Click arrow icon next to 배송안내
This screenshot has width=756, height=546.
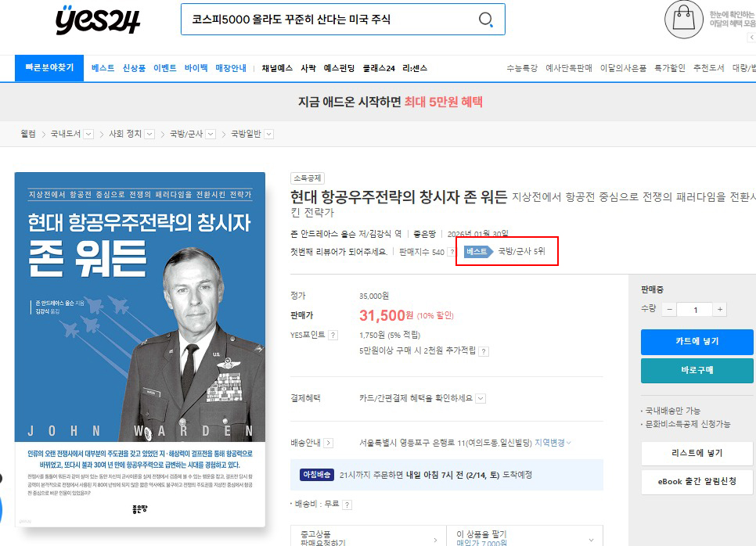click(x=329, y=443)
